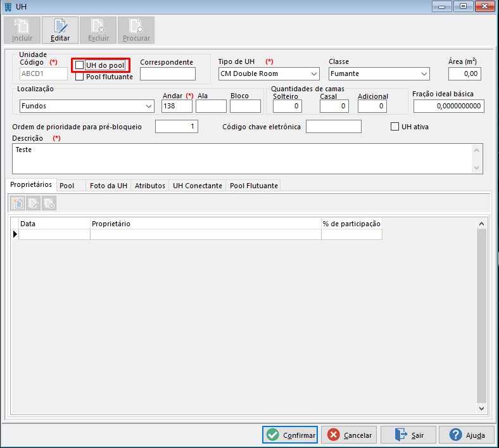Click the UH building icon in title bar
Screen dimensions: 499x448
tap(8, 7)
